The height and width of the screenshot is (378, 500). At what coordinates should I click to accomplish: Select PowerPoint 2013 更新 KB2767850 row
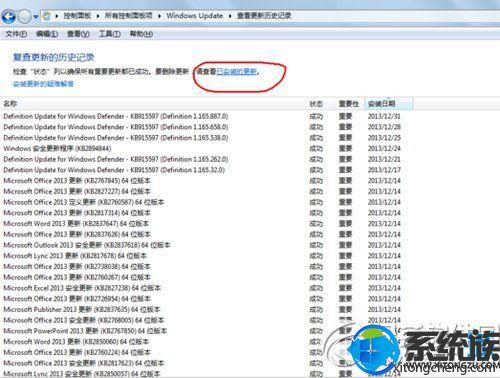click(85, 331)
